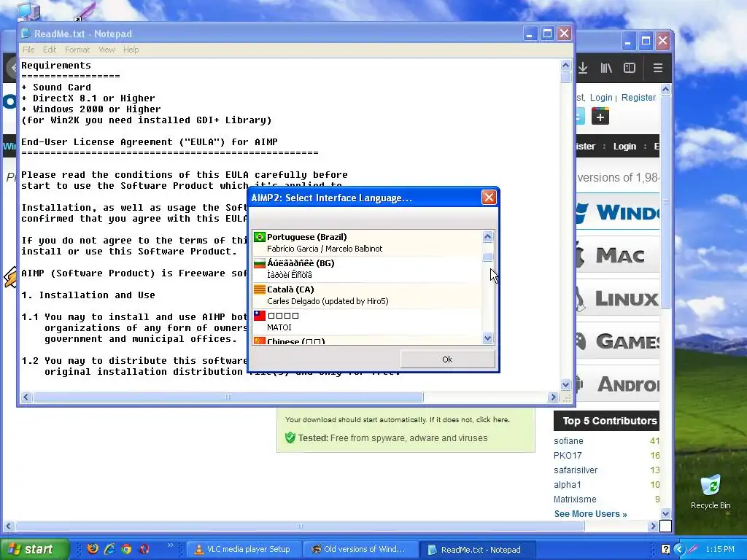Click browser horizontal scrollbar right arrow
This screenshot has height=560, width=747.
(x=653, y=526)
